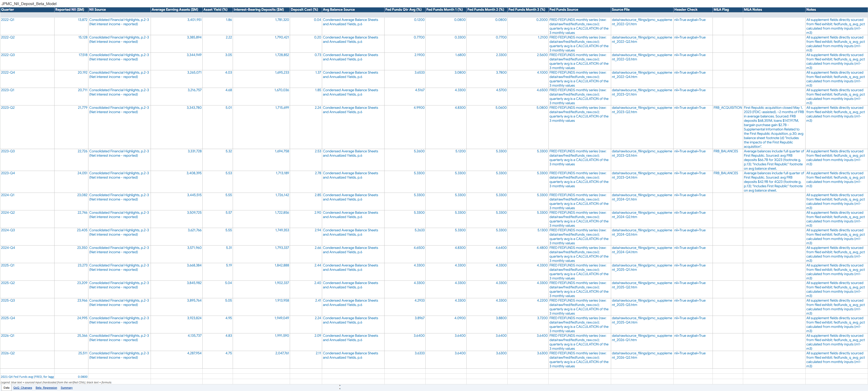Select the Header Check column header
Screen dimensions: 868x391
(x=693, y=10)
